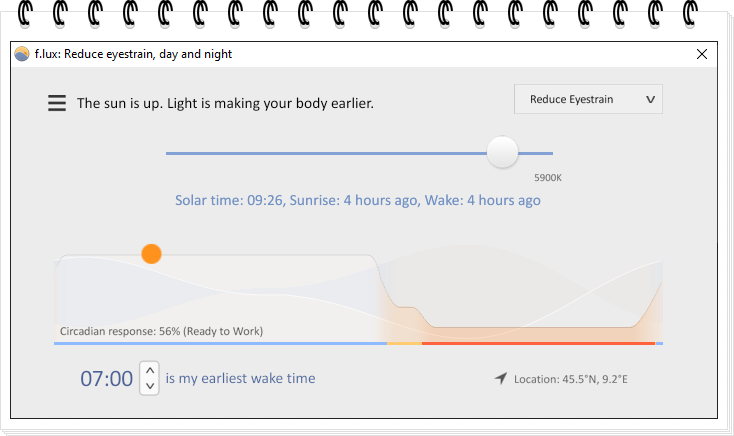Click the red night segment of timeline bar
This screenshot has height=436, width=734.
click(x=538, y=344)
